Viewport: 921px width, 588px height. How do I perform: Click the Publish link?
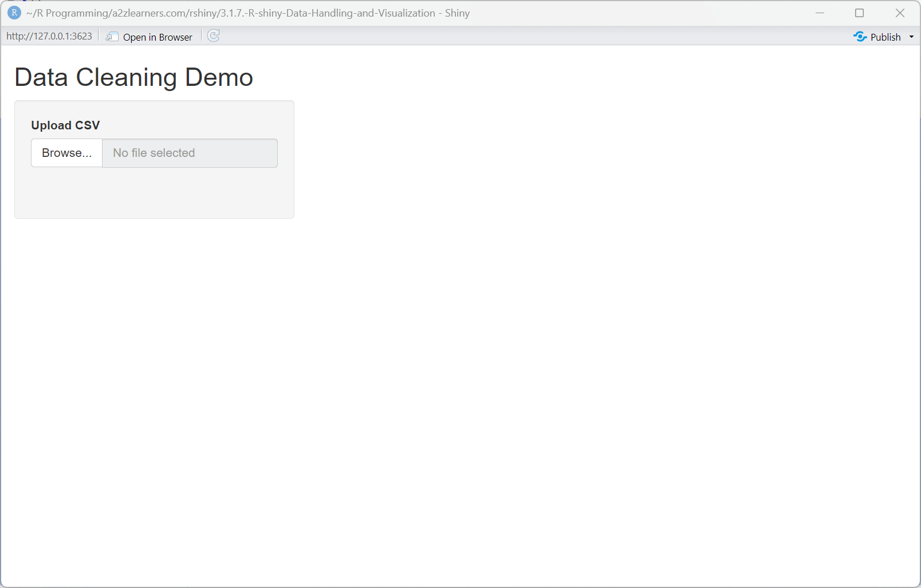tap(885, 37)
